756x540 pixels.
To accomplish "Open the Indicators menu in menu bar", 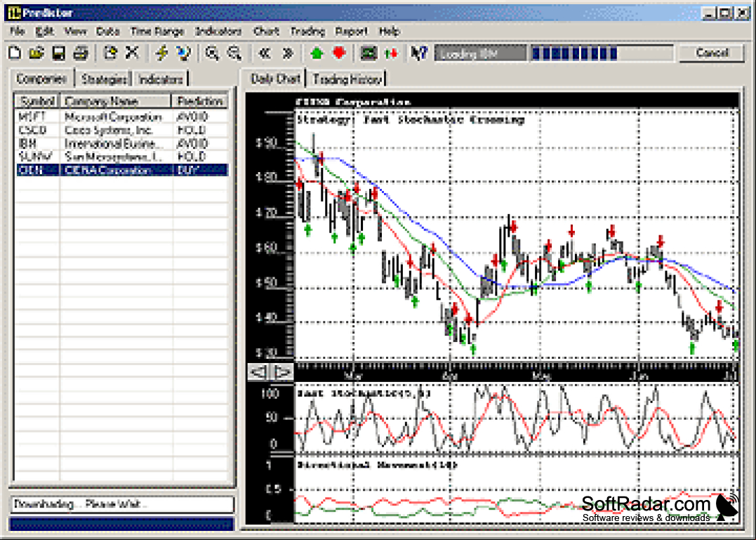I will coord(218,32).
